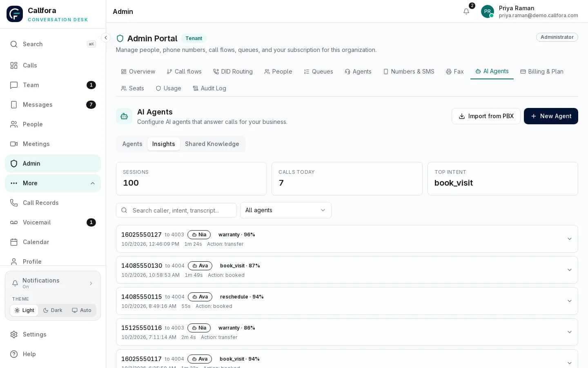The height and width of the screenshot is (368, 588).
Task: Switch theme to Light
Action: point(24,310)
